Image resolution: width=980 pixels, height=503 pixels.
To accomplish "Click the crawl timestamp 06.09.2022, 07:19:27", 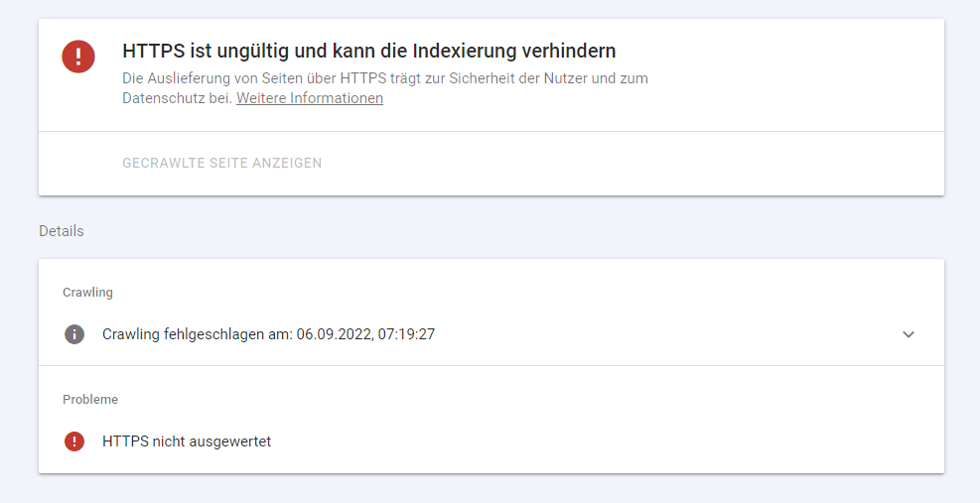I will click(365, 334).
